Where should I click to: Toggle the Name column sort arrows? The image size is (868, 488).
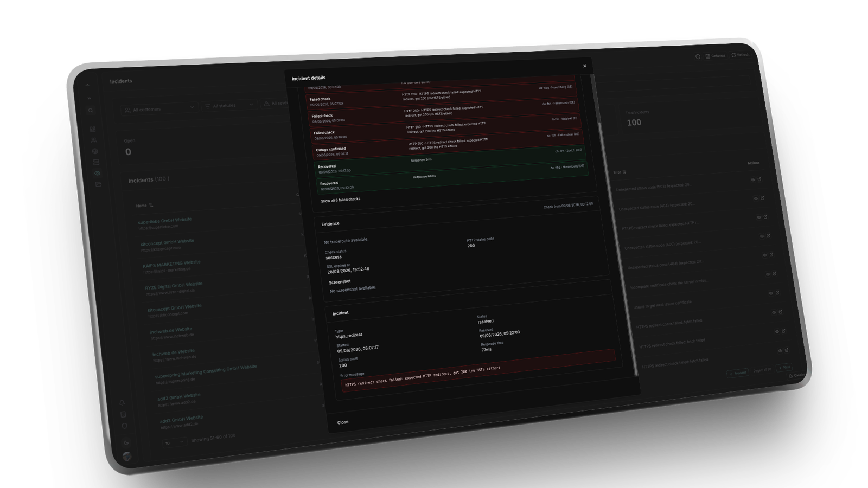pyautogui.click(x=151, y=205)
